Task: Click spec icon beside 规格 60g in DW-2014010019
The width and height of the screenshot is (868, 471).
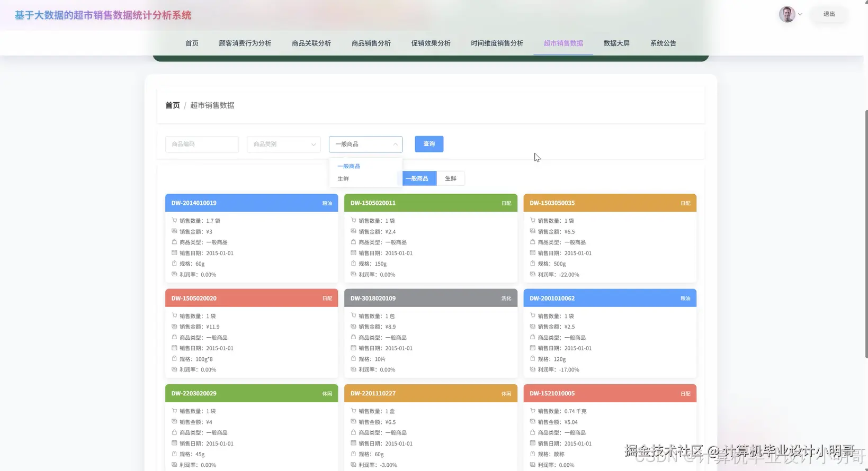Action: point(174,263)
